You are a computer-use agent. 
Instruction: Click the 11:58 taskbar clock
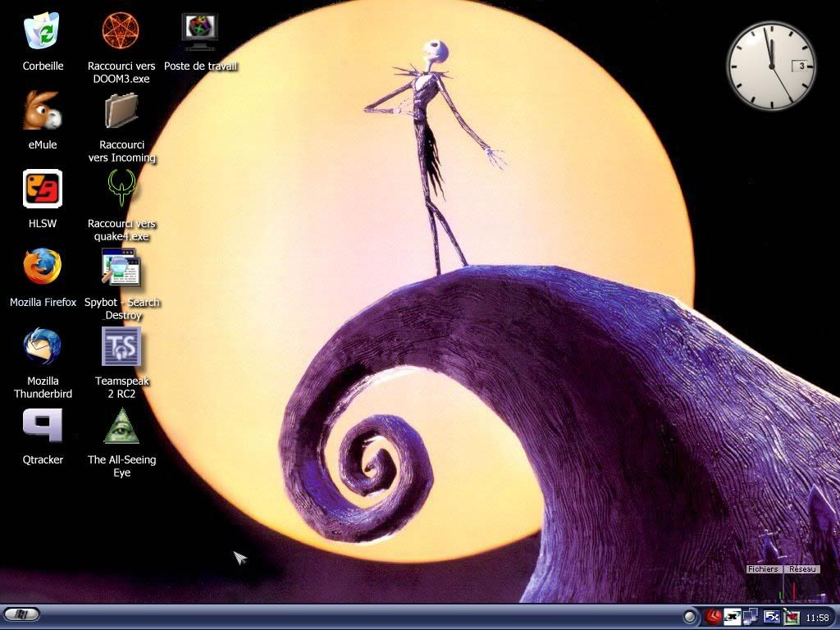tap(818, 618)
